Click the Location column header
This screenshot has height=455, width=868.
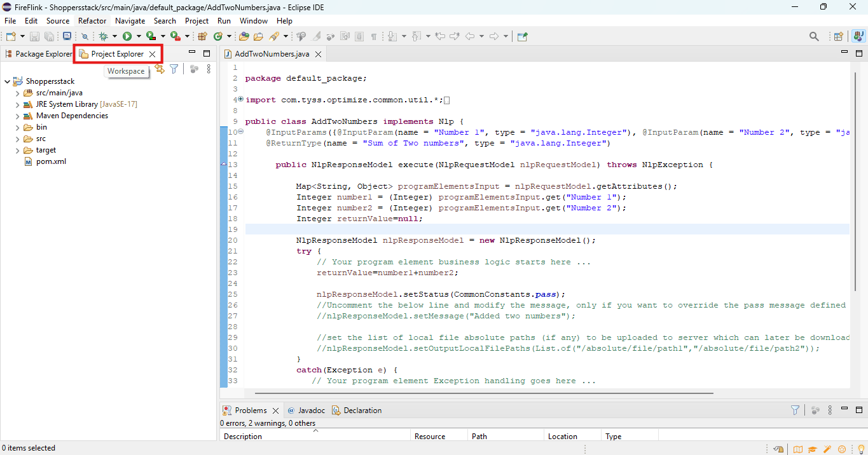pos(572,437)
